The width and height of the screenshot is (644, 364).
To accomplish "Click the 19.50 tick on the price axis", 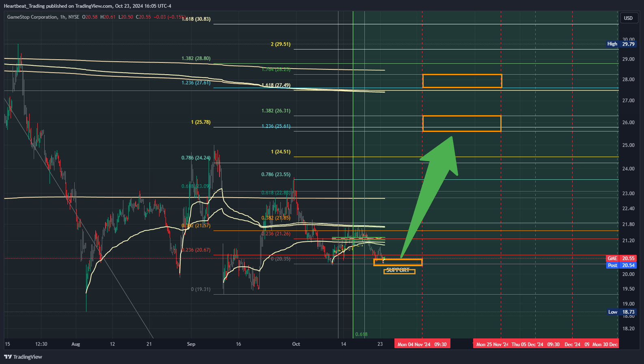I will (x=629, y=289).
